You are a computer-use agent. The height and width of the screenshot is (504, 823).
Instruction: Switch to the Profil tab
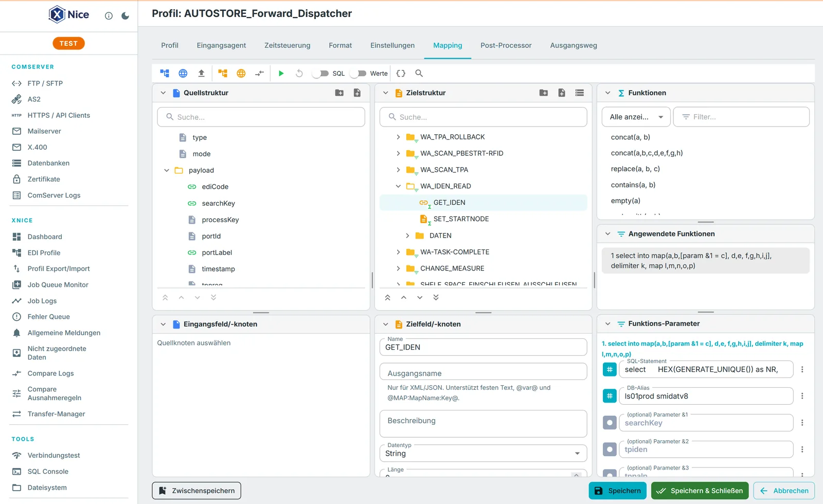tap(170, 45)
